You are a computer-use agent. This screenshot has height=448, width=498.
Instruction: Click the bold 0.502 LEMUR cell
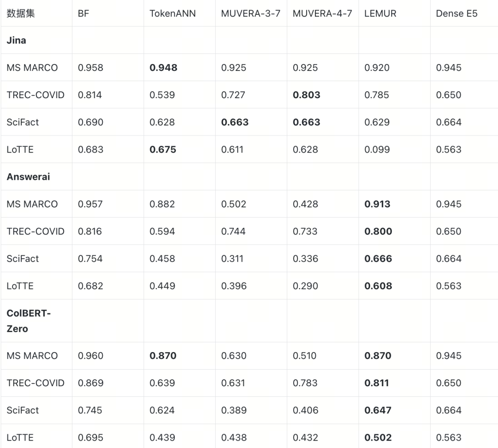[378, 437]
